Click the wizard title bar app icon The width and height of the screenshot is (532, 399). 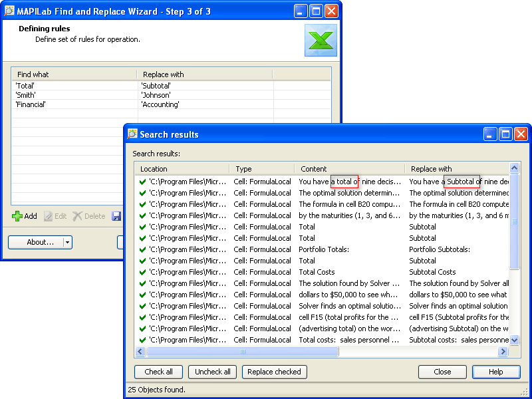pyautogui.click(x=9, y=11)
